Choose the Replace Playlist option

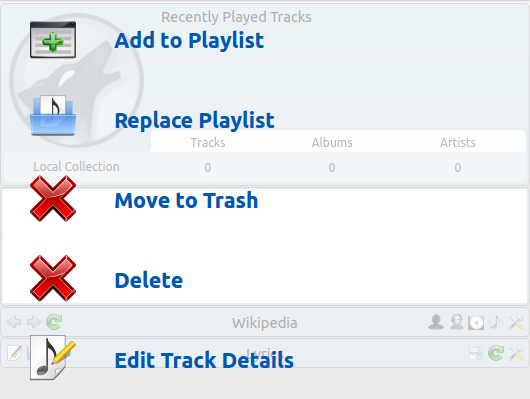(194, 120)
